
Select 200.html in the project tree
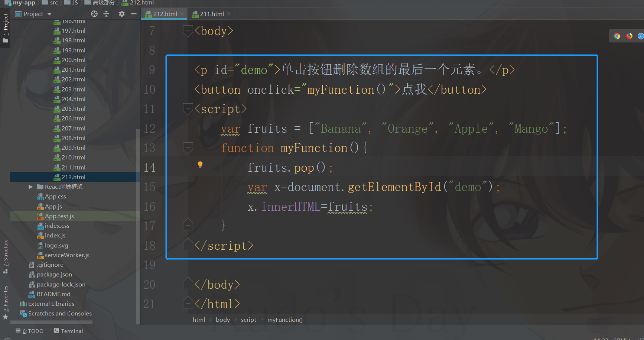(x=73, y=60)
